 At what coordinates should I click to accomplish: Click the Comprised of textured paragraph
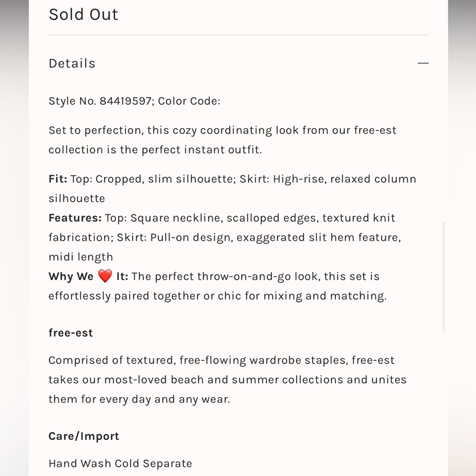coord(228,379)
